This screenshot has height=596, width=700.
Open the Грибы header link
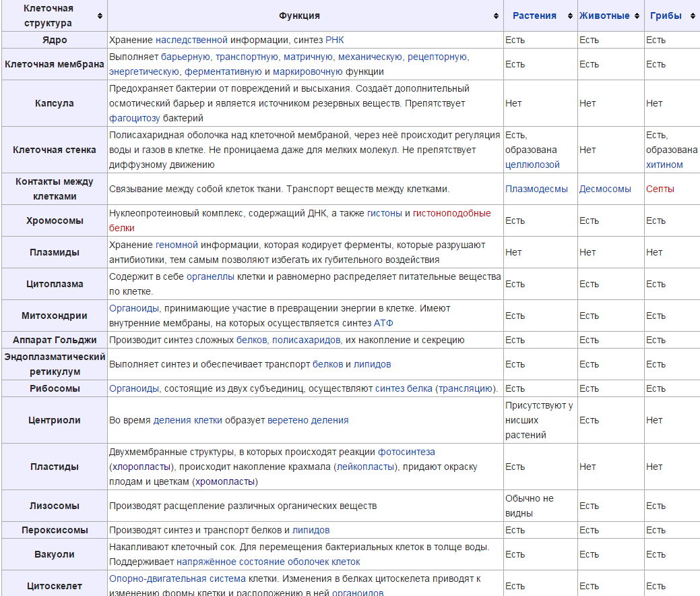[666, 16]
